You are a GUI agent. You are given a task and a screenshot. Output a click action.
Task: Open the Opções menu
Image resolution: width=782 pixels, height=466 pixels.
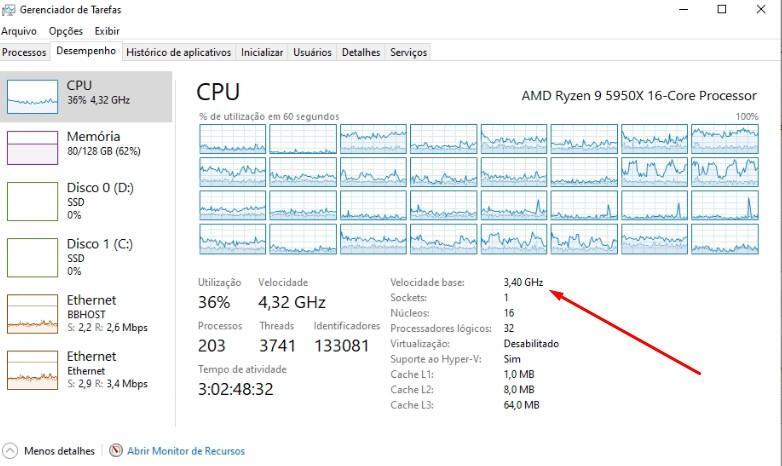coord(66,31)
